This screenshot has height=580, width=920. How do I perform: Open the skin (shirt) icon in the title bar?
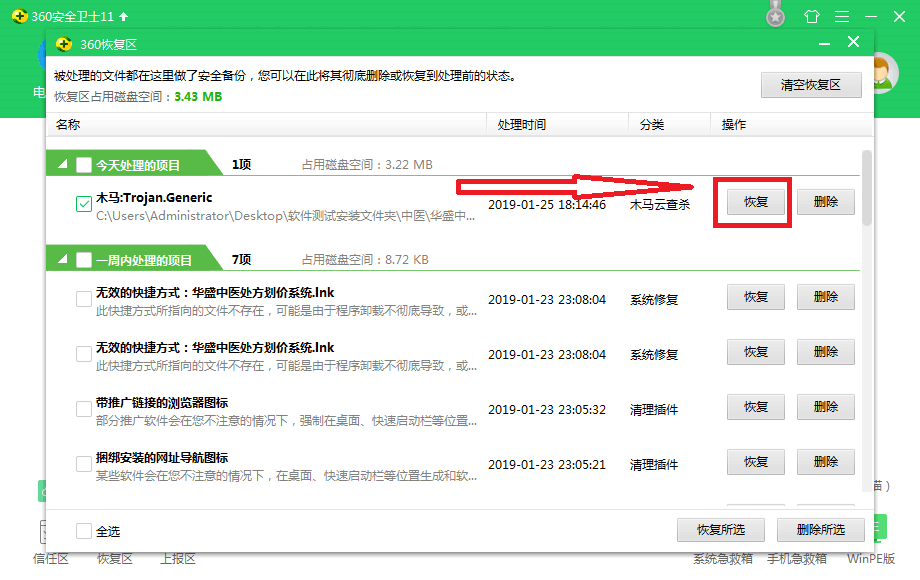812,16
